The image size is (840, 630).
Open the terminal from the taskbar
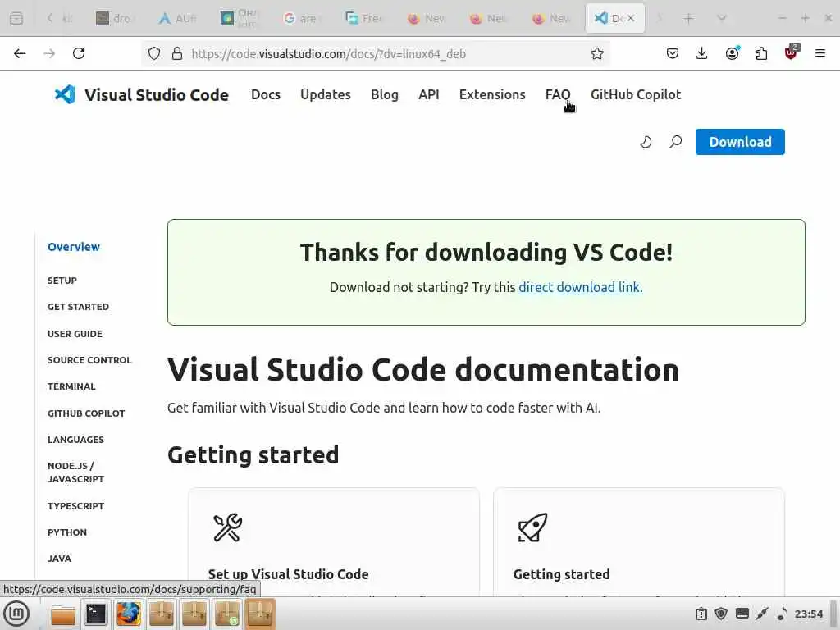click(x=96, y=614)
